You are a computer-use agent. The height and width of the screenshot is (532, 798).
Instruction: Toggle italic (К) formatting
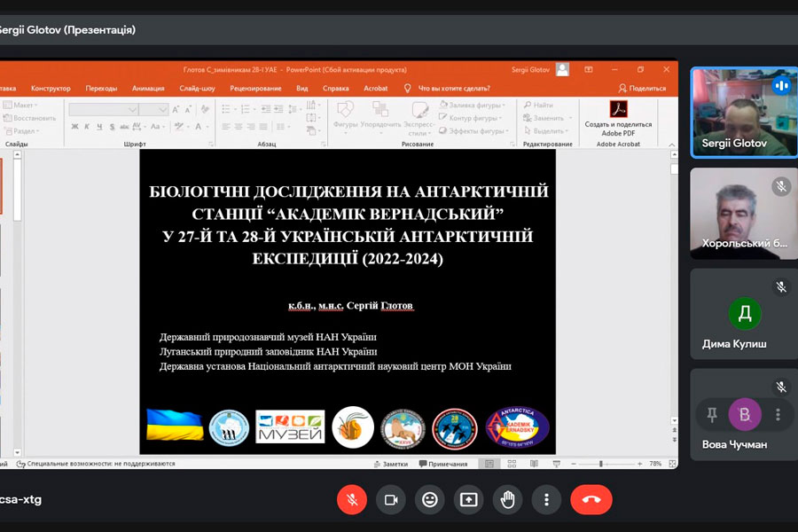coord(87,126)
